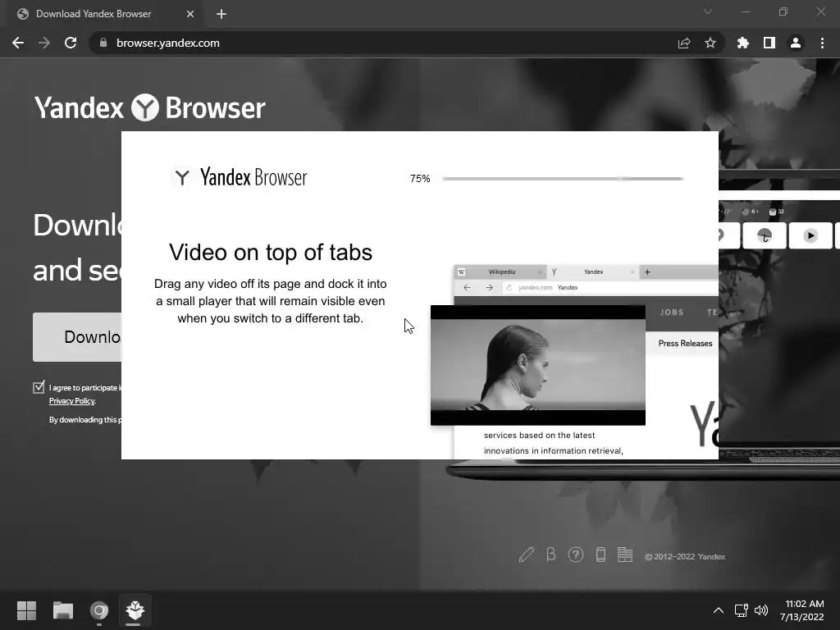Open the profile avatar menu

pos(796,43)
